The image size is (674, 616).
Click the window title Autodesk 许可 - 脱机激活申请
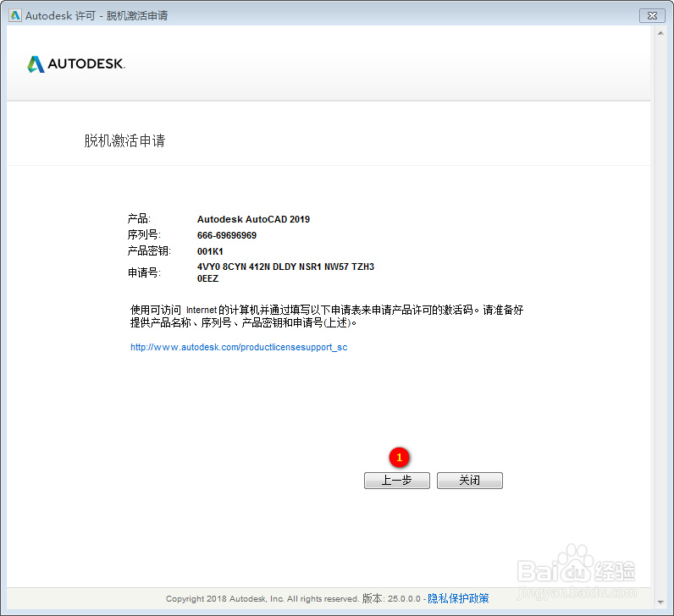97,16
